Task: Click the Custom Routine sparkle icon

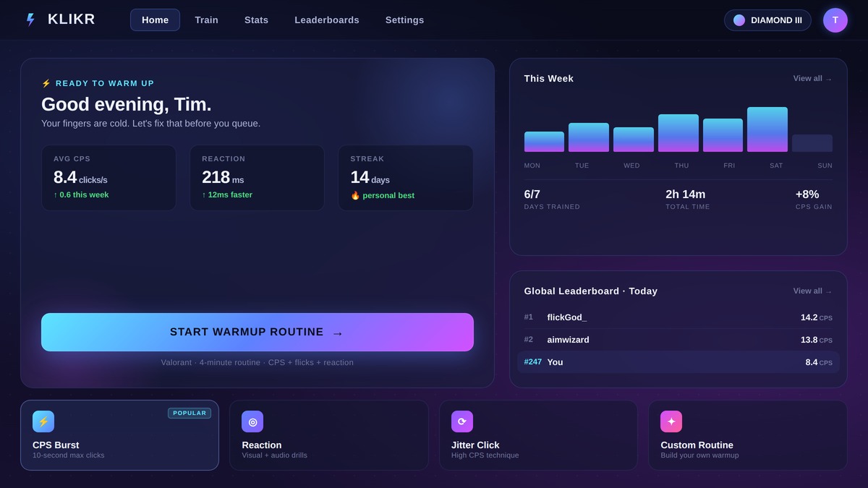Action: coord(671,421)
